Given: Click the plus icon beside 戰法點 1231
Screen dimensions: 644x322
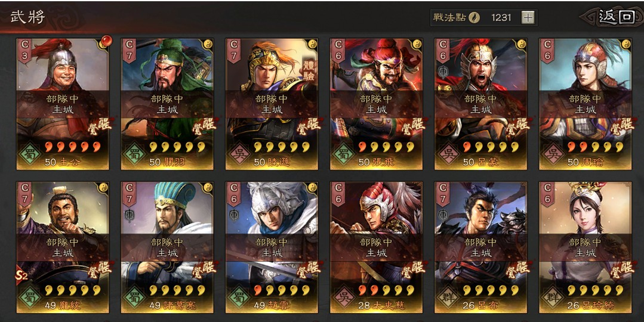Looking at the screenshot, I should click(x=528, y=17).
